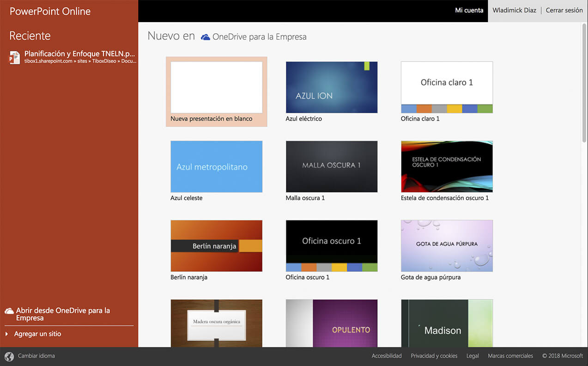Click Agregar un sitio
Image resolution: width=588 pixels, height=366 pixels.
pyautogui.click(x=37, y=334)
